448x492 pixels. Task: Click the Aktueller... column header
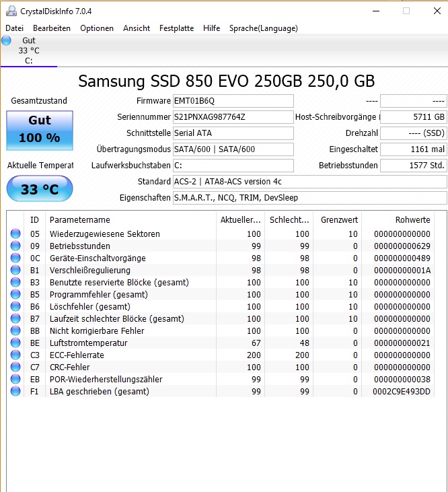coord(240,219)
